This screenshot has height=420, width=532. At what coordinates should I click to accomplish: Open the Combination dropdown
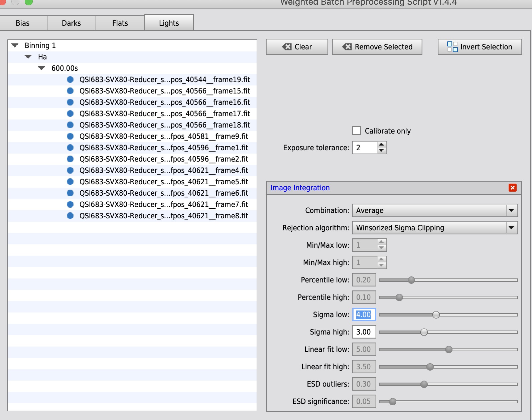pos(435,210)
